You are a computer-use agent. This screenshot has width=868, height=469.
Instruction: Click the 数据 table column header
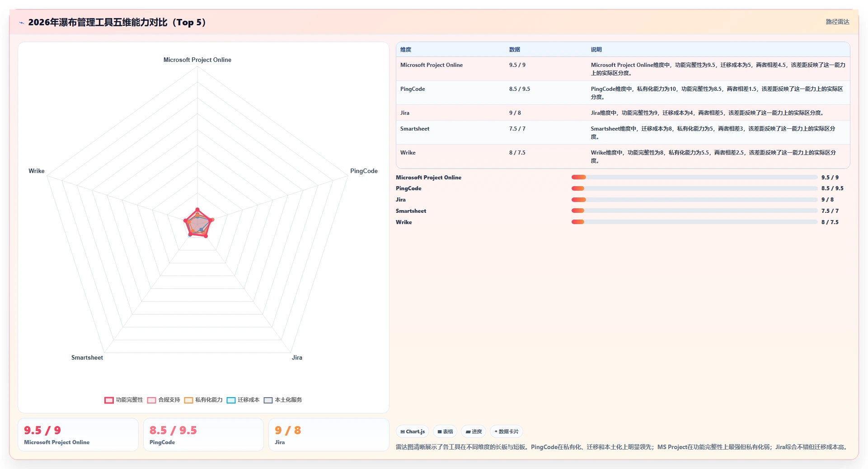coord(515,50)
